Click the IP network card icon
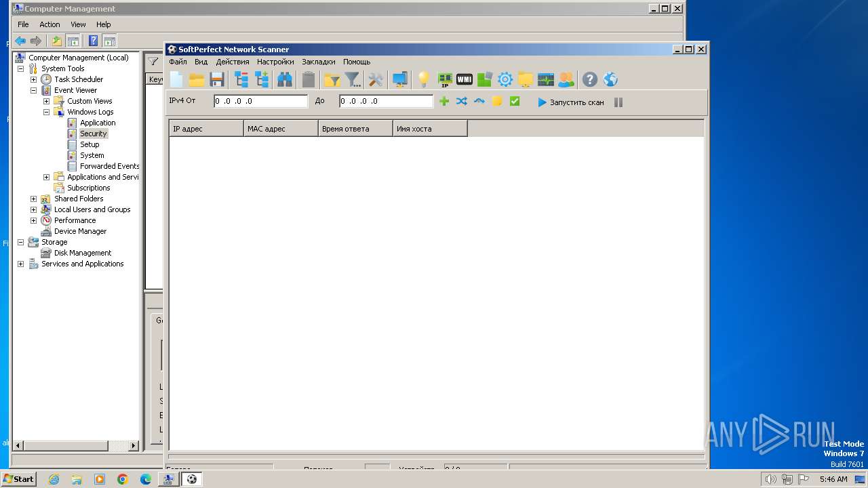Screen dimensions: 868x488 [445, 80]
